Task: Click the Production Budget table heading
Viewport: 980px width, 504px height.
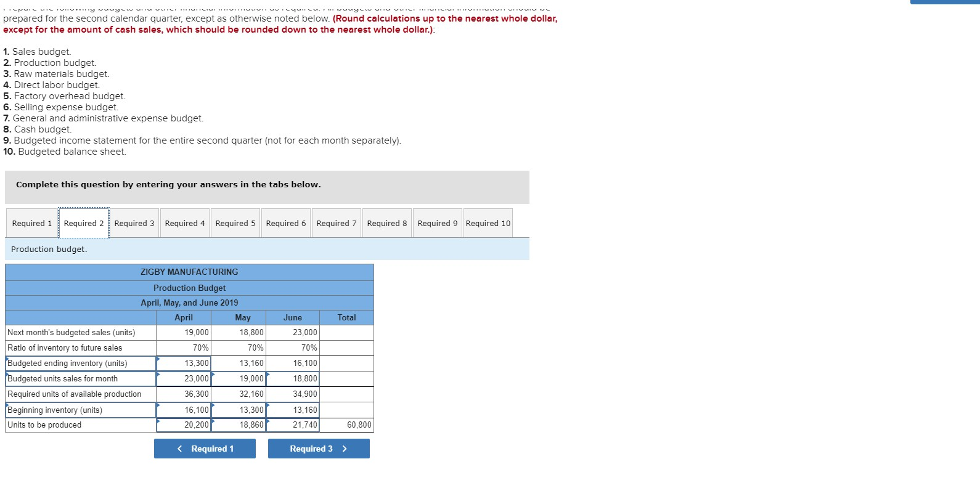Action: coord(189,288)
